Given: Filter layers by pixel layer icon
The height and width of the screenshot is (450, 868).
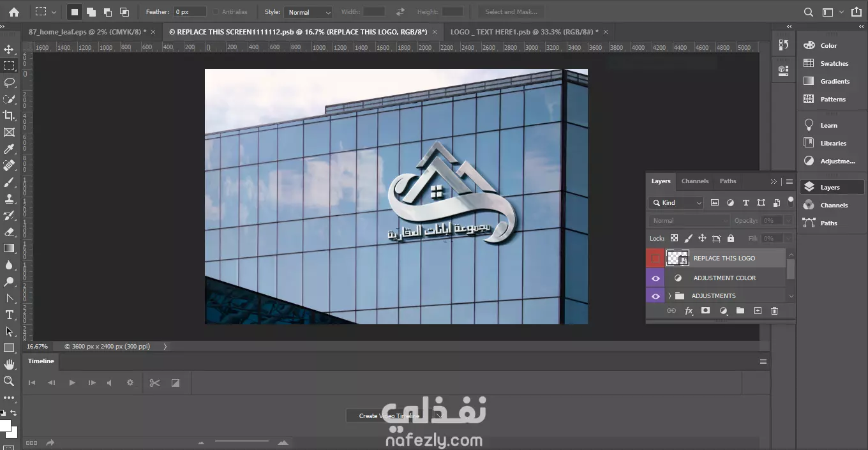Looking at the screenshot, I should [714, 202].
